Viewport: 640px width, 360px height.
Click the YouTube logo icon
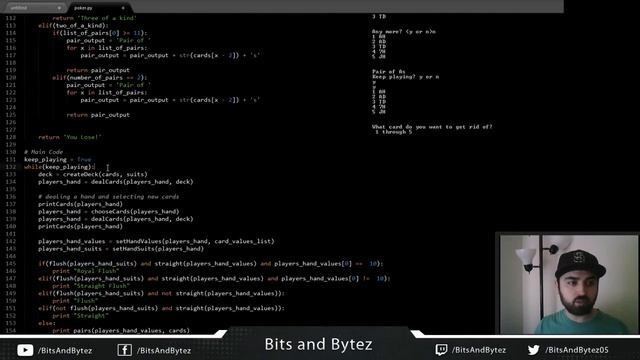tap(25, 350)
